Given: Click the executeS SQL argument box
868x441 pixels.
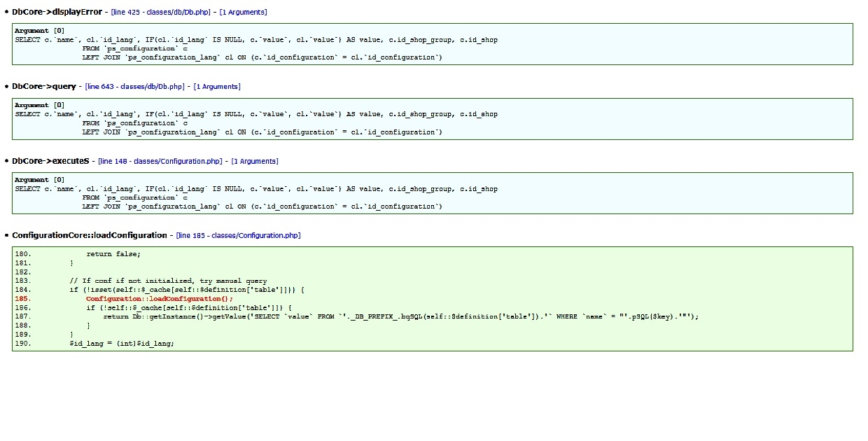Looking at the screenshot, I should [433, 193].
